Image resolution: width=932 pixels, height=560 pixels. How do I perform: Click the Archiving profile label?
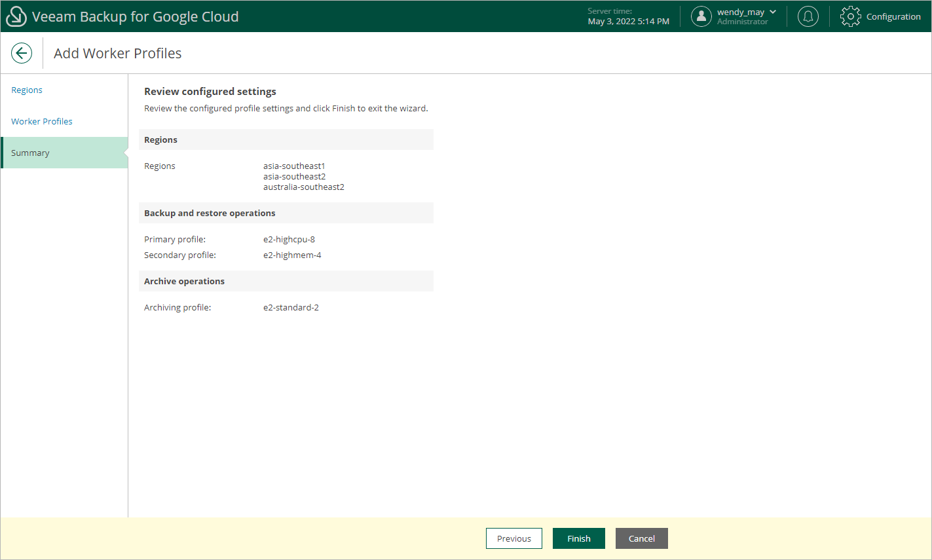pos(177,307)
